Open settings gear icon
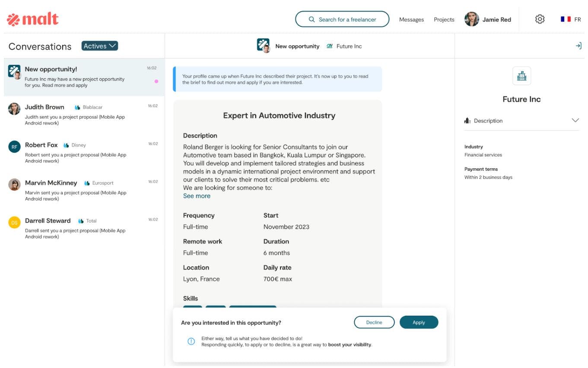588x368 pixels. point(540,19)
